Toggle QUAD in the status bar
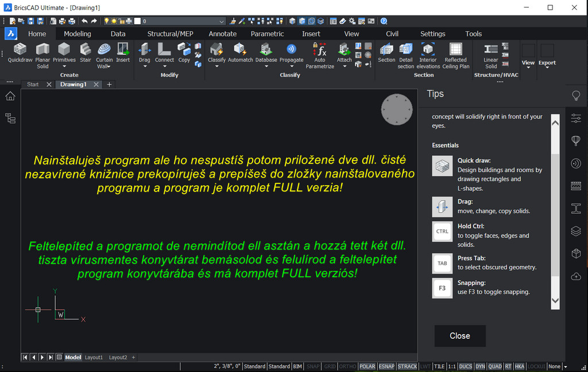This screenshot has width=588, height=372. pos(494,366)
